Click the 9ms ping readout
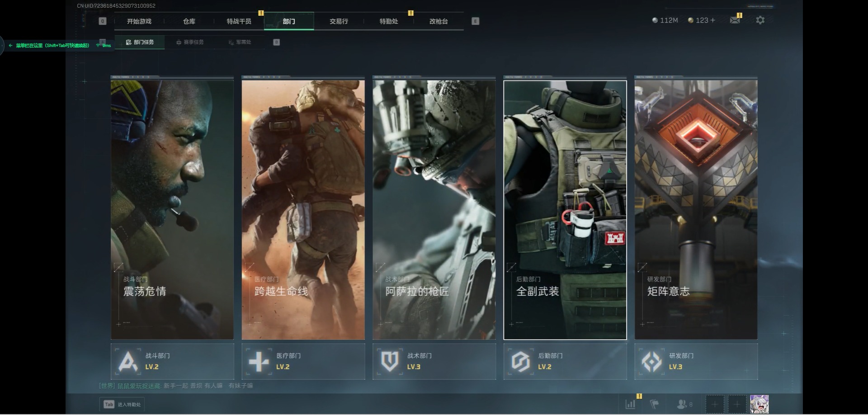 pyautogui.click(x=107, y=46)
